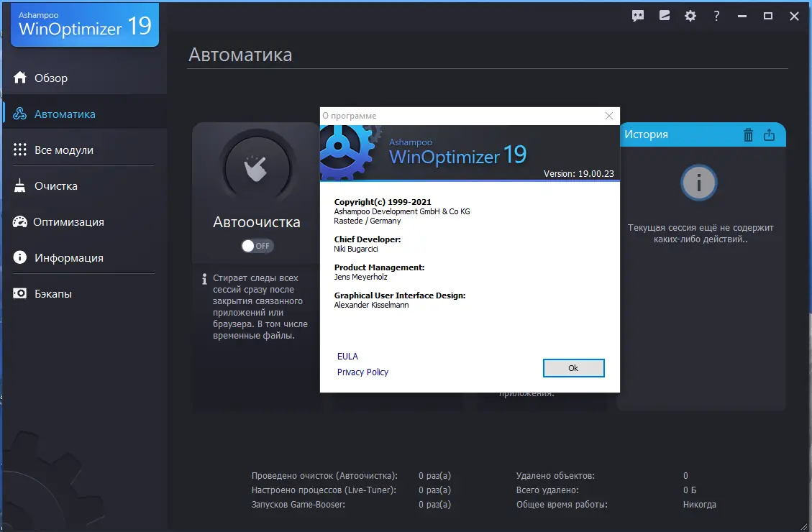Image resolution: width=812 pixels, height=532 pixels.
Task: Click the notes icon in the title bar
Action: (x=664, y=15)
